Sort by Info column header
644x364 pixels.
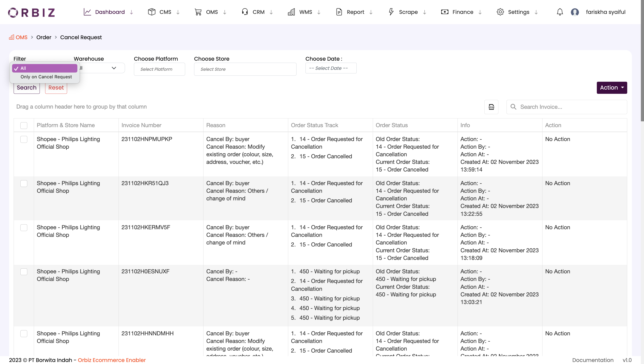tap(465, 125)
